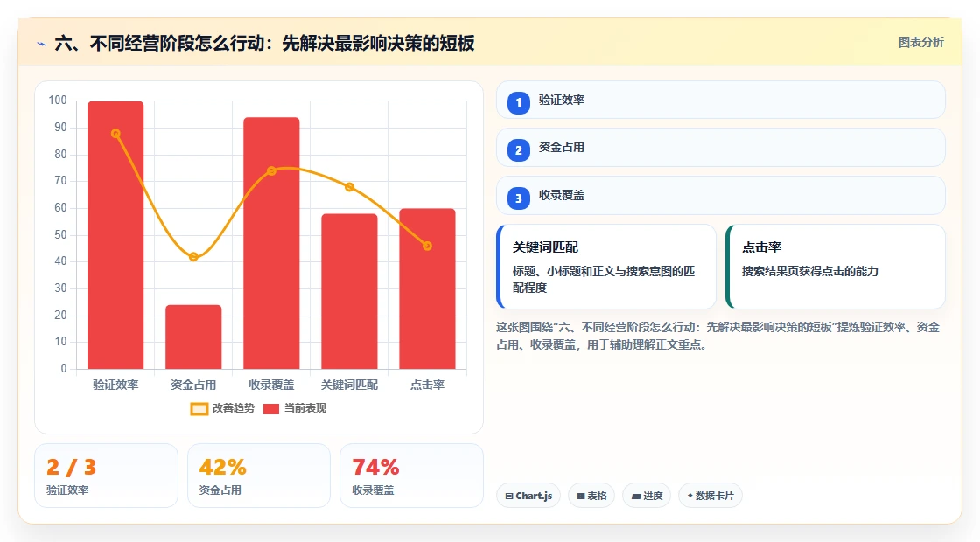This screenshot has width=980, height=542.
Task: Select the 资金占用 list item
Action: 721,148
